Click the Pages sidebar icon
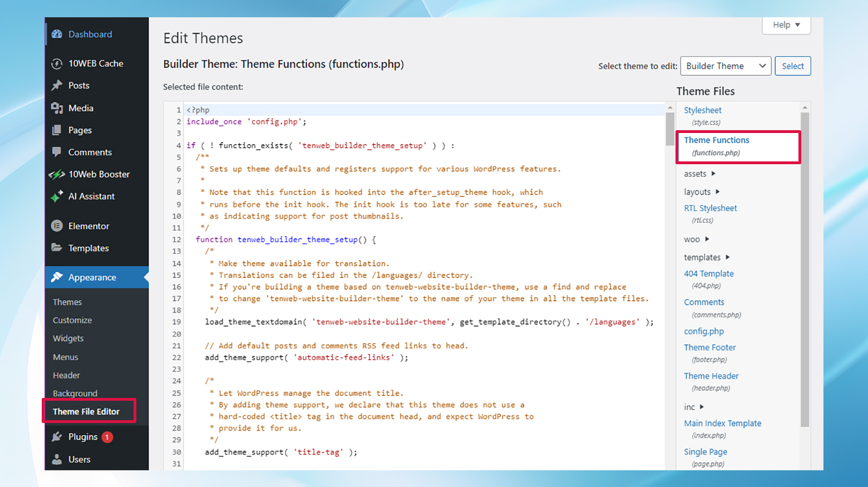868x487 pixels. pos(57,130)
